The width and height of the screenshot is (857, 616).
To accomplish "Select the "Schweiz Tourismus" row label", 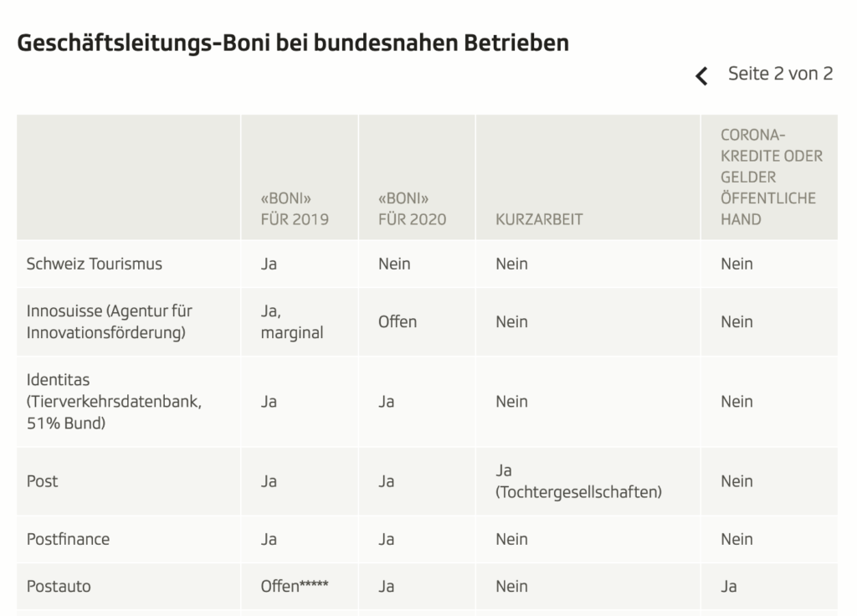I will pos(95,264).
